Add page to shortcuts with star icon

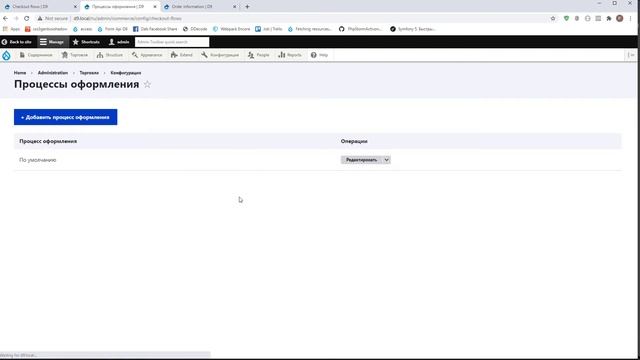[147, 84]
